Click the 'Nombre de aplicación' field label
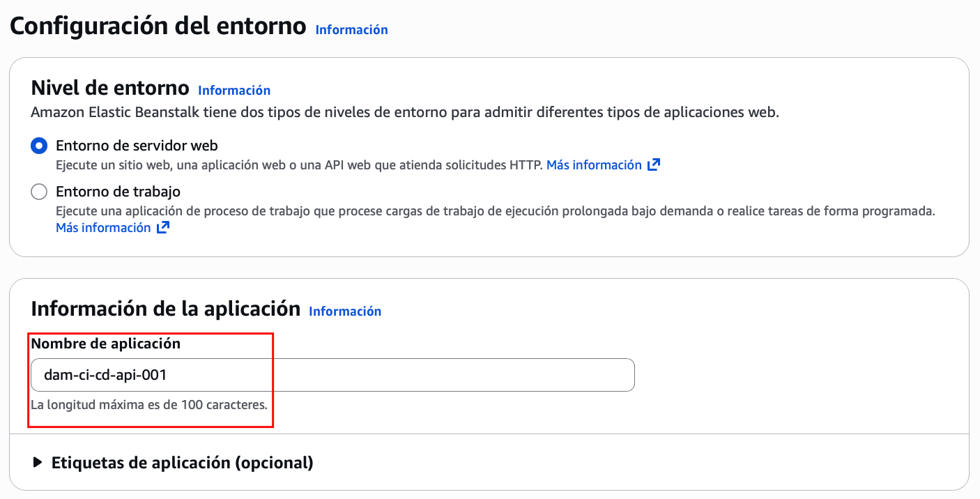This screenshot has width=980, height=499. tap(106, 344)
